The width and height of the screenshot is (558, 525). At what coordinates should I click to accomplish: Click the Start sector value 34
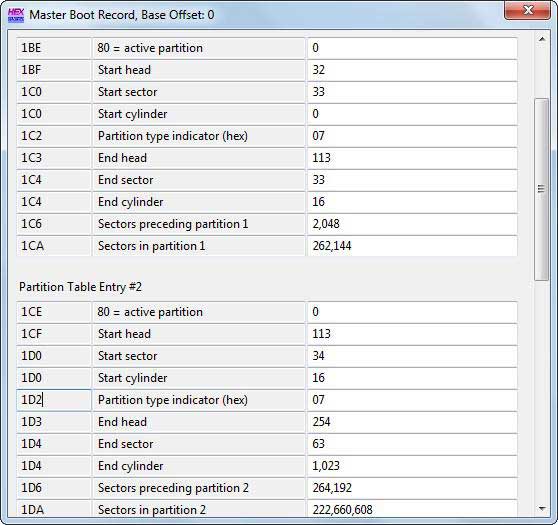point(412,356)
